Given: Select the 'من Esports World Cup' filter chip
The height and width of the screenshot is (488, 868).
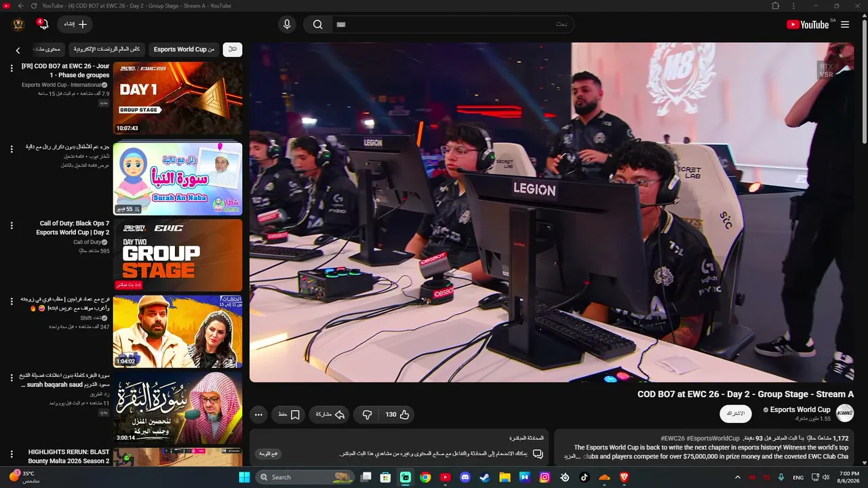Looking at the screenshot, I should (x=184, y=49).
